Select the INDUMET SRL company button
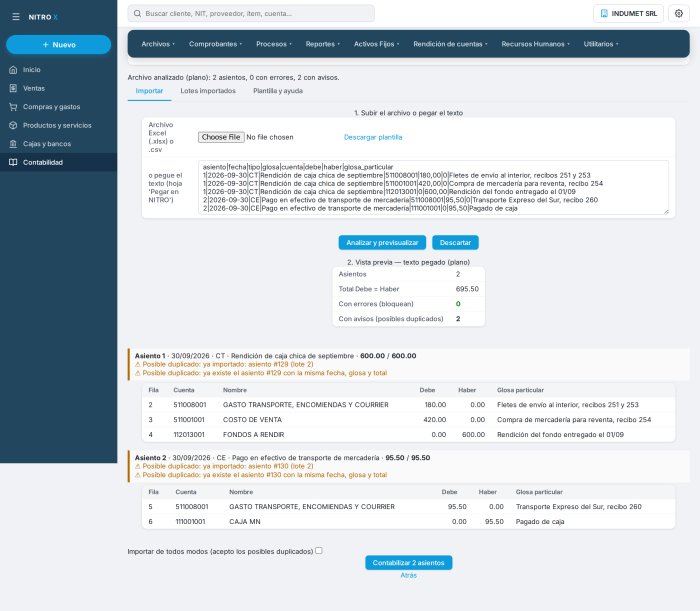This screenshot has height=611, width=700. [628, 13]
